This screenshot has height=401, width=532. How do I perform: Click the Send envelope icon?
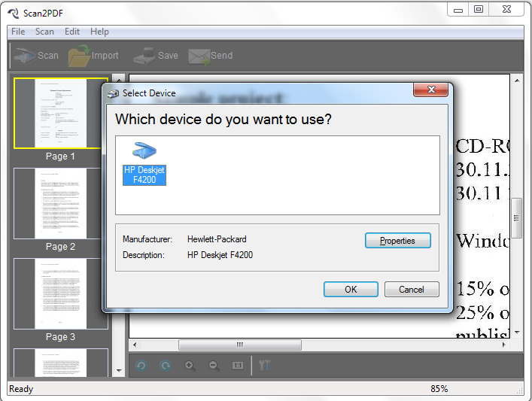199,56
